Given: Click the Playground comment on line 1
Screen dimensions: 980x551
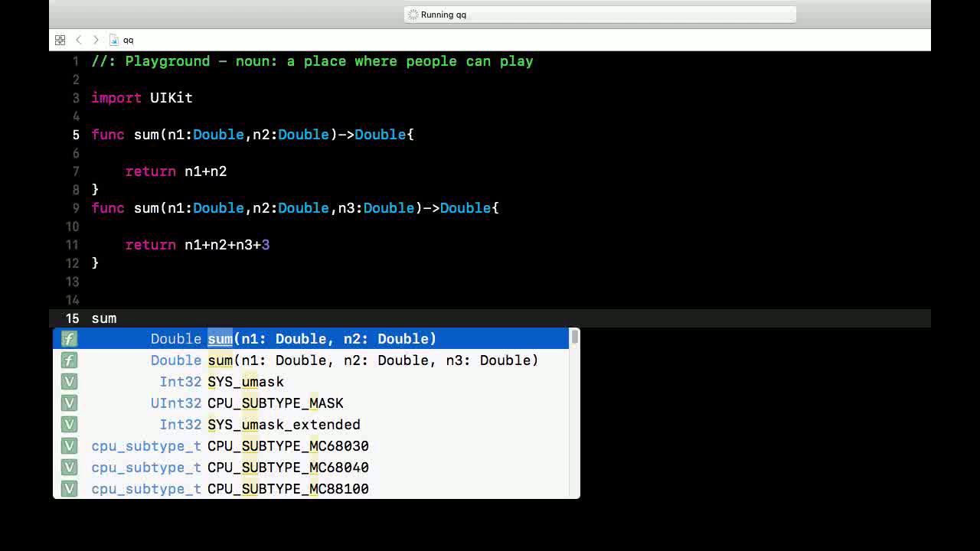Looking at the screenshot, I should click(312, 61).
